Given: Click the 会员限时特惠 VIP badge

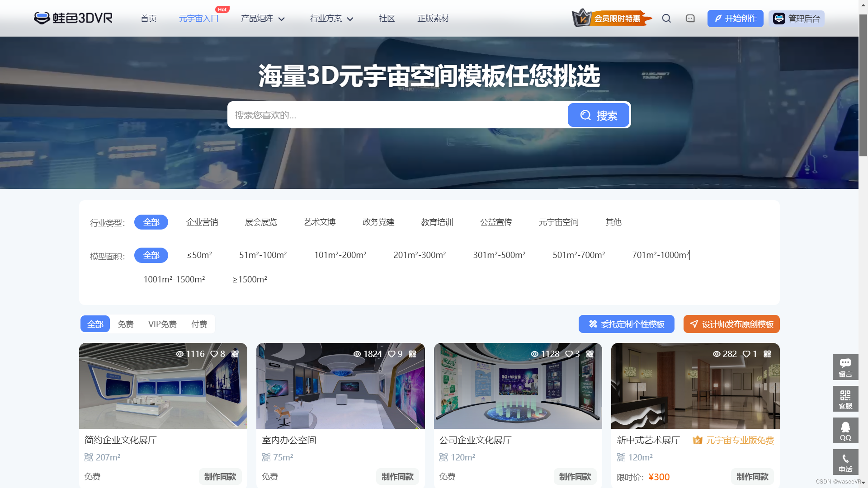Looking at the screenshot, I should (x=612, y=19).
